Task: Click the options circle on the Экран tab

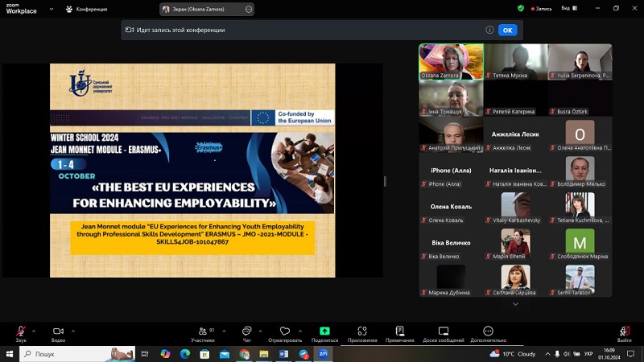Action: pos(249,9)
